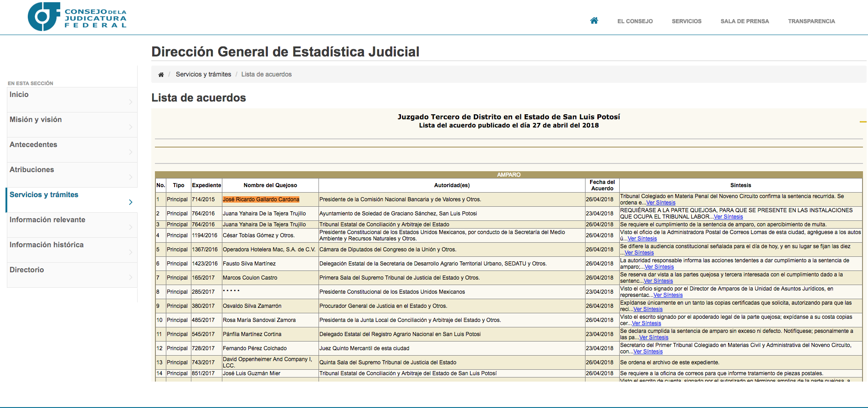Click the Consejo de la Judicatura Federal logo
The width and height of the screenshot is (868, 408).
click(x=77, y=17)
